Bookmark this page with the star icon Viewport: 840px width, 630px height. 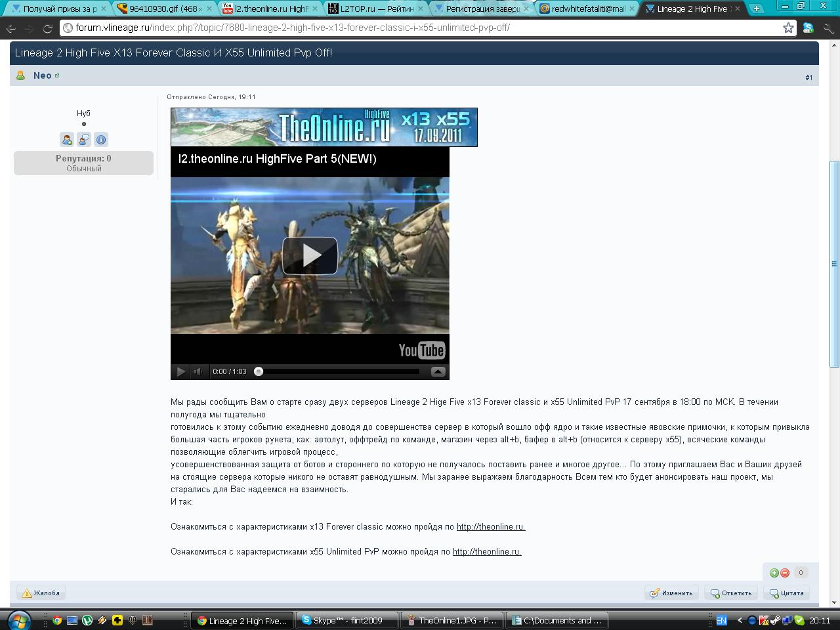point(788,28)
